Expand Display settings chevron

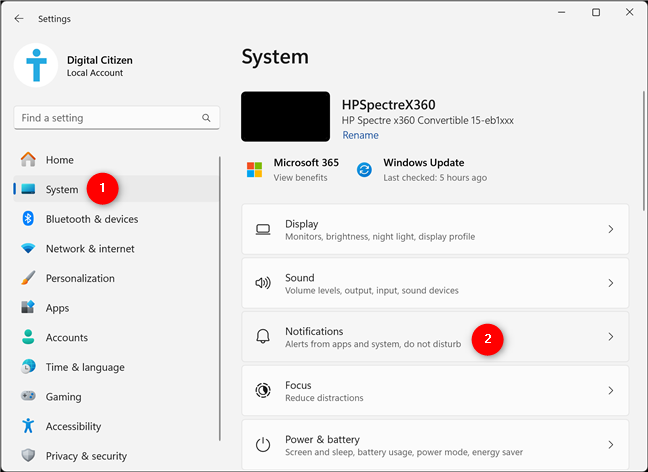pos(611,229)
